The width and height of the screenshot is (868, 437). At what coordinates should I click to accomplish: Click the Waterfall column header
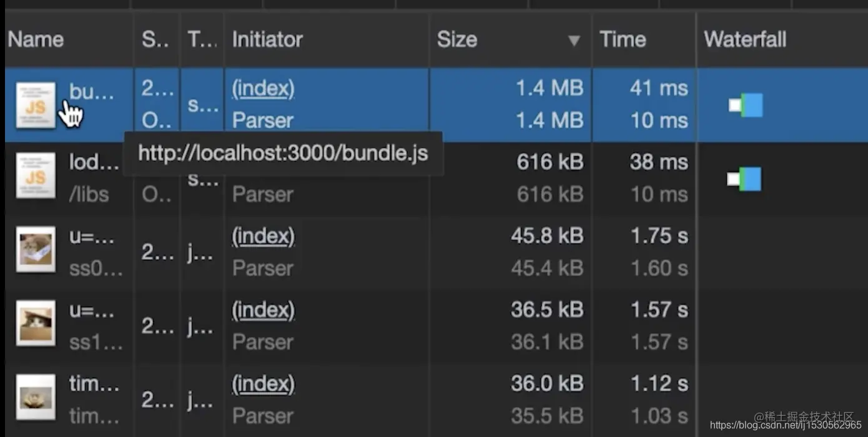point(745,39)
